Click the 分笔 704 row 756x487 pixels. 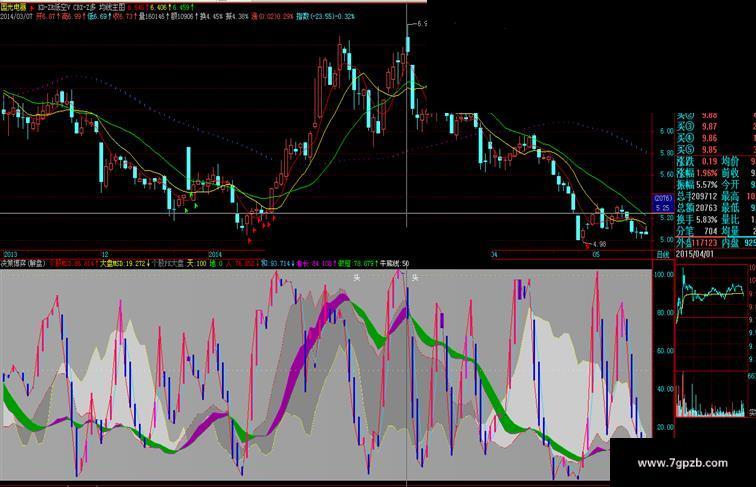[x=697, y=231]
